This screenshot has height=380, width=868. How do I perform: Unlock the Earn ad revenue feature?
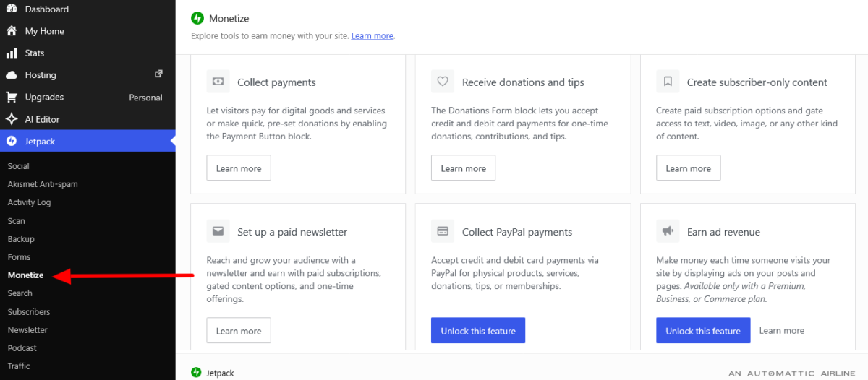click(x=703, y=331)
